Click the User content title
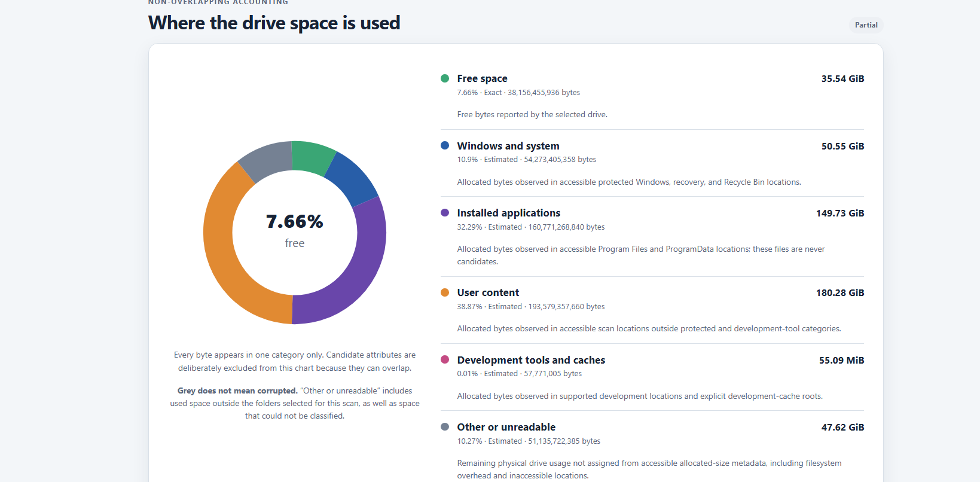This screenshot has width=980, height=482. click(x=488, y=292)
